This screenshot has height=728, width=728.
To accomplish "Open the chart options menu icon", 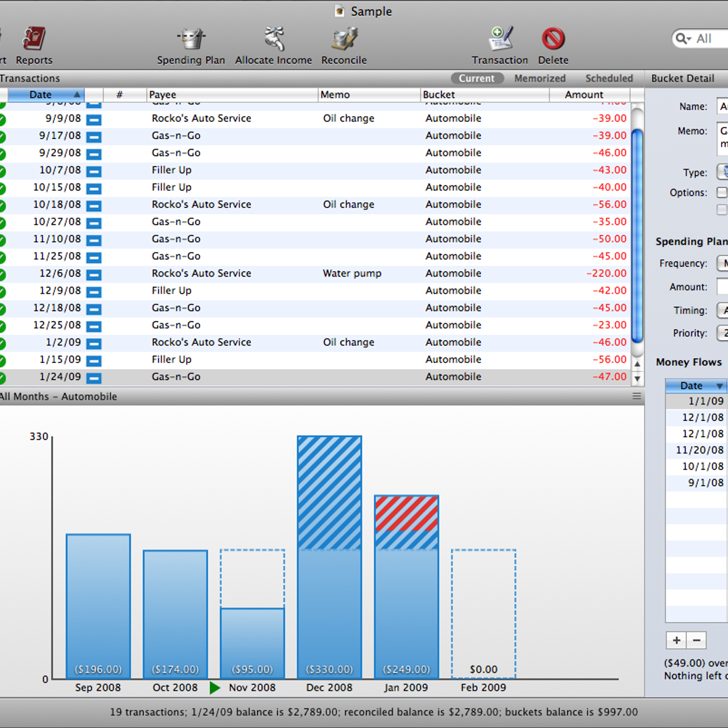I will tap(637, 396).
